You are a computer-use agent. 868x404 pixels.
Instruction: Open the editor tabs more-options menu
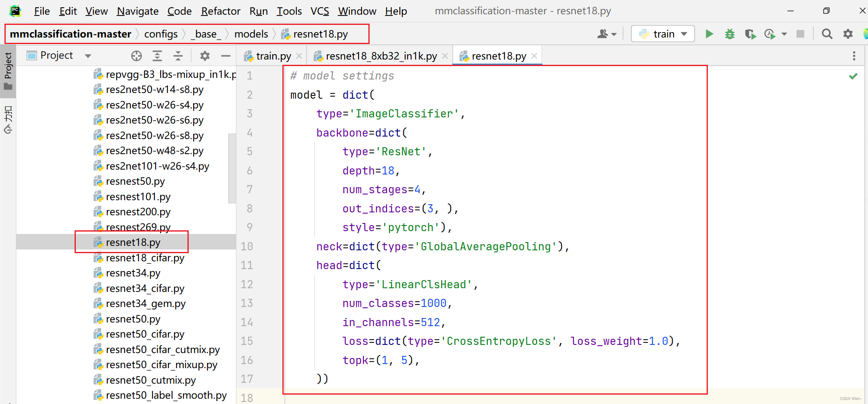click(854, 56)
